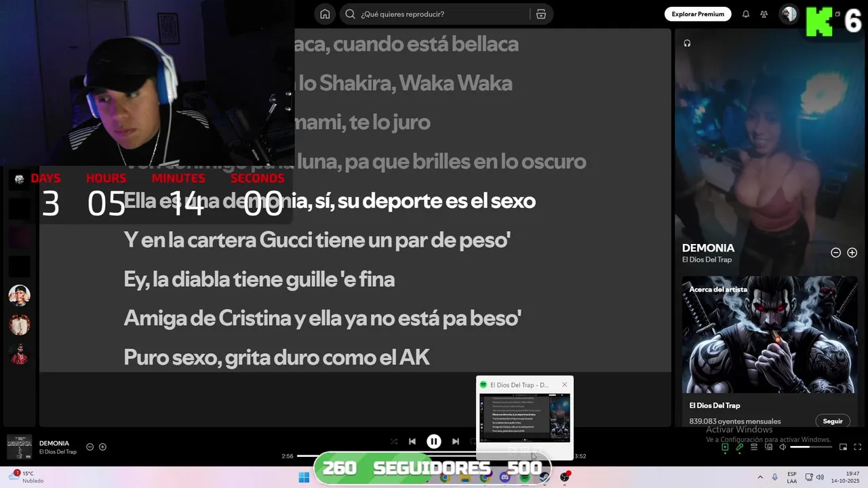The width and height of the screenshot is (868, 488).
Task: Close the Spotify taskbar preview popup
Action: [x=564, y=385]
